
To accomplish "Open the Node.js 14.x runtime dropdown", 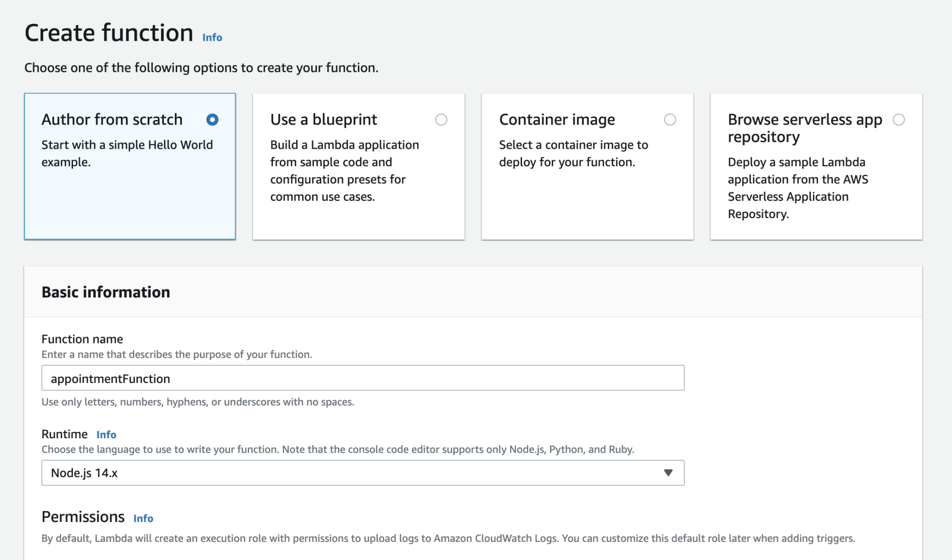I will (x=363, y=473).
